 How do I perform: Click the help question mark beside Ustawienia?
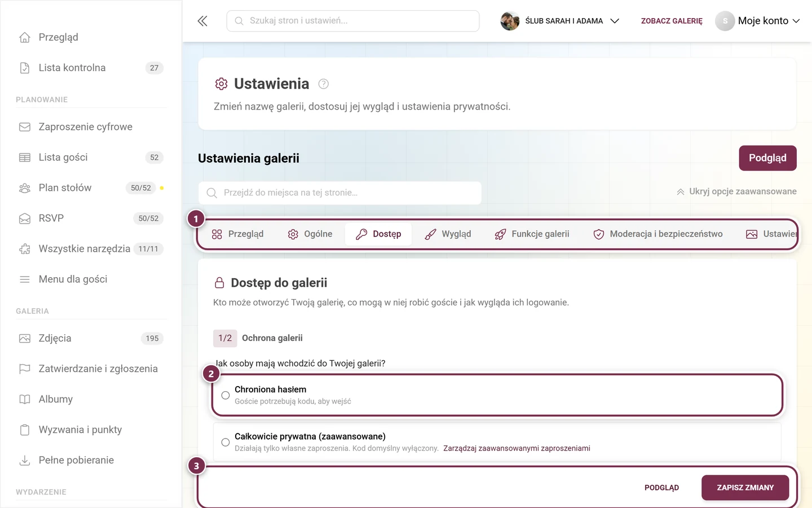323,84
